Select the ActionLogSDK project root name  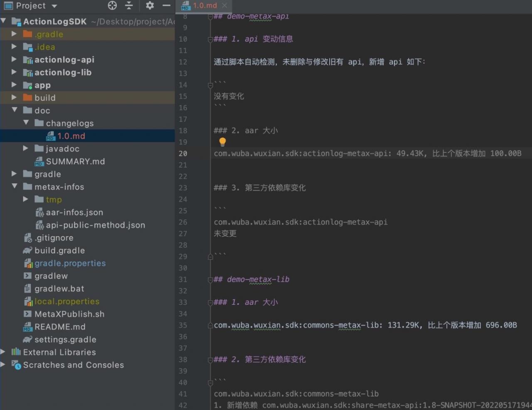55,22
